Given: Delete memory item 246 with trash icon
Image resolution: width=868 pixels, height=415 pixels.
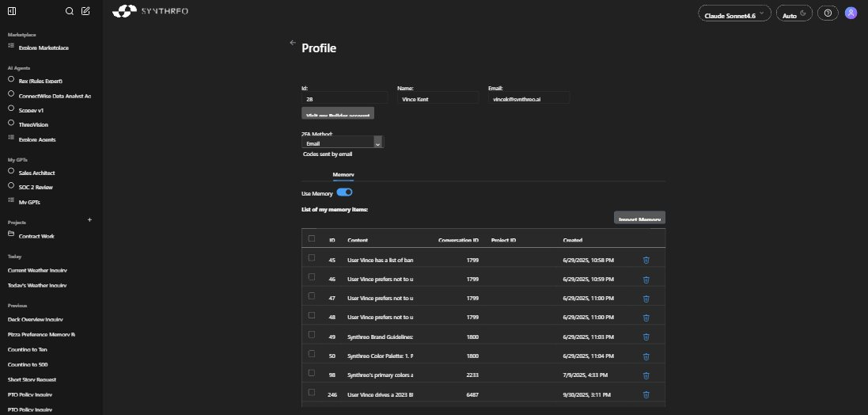Looking at the screenshot, I should (x=646, y=394).
